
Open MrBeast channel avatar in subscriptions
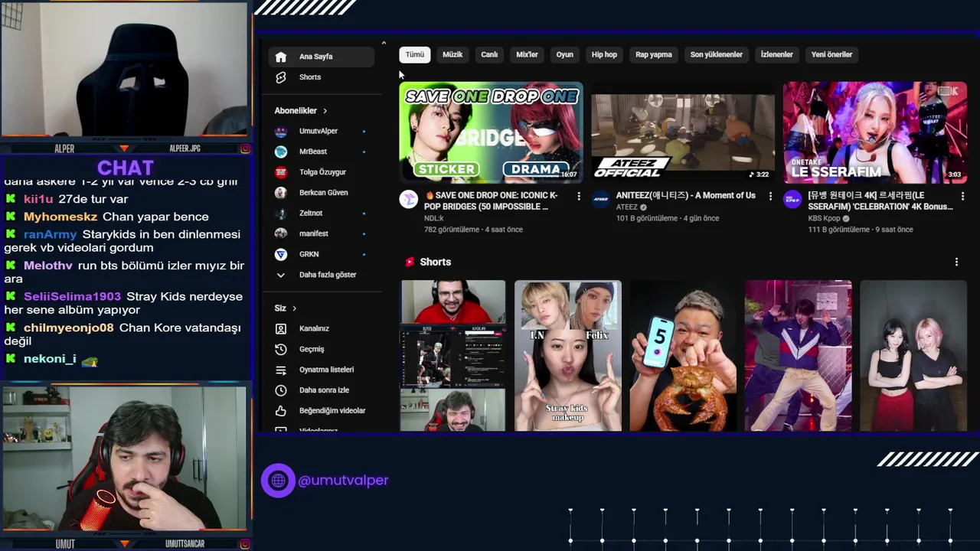tap(281, 152)
